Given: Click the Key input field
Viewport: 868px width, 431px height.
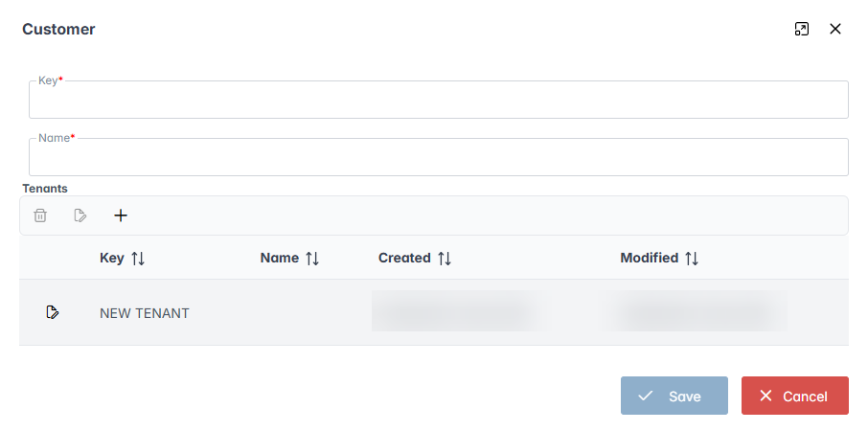Looking at the screenshot, I should tap(438, 101).
